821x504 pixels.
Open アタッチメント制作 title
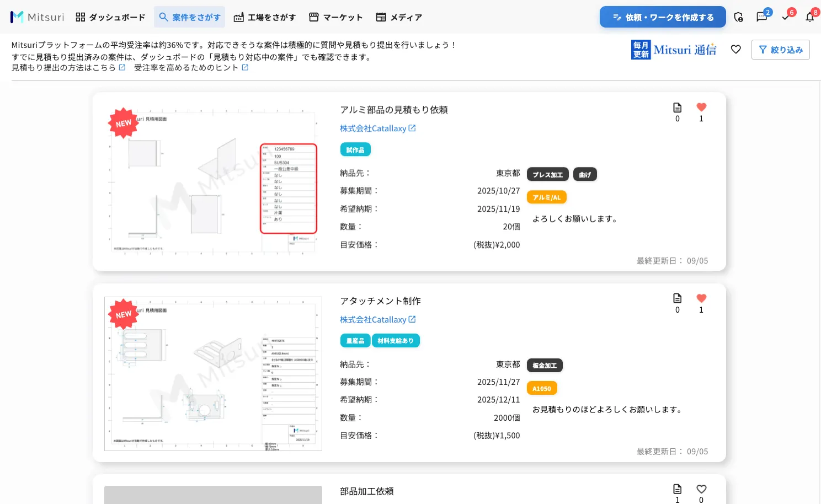click(x=380, y=301)
